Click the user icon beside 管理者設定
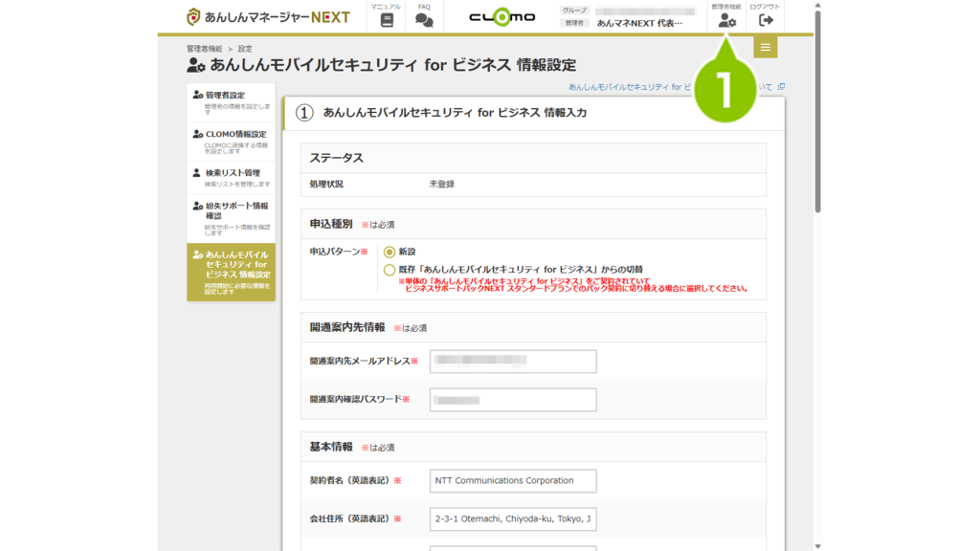This screenshot has width=980, height=551. [x=197, y=95]
